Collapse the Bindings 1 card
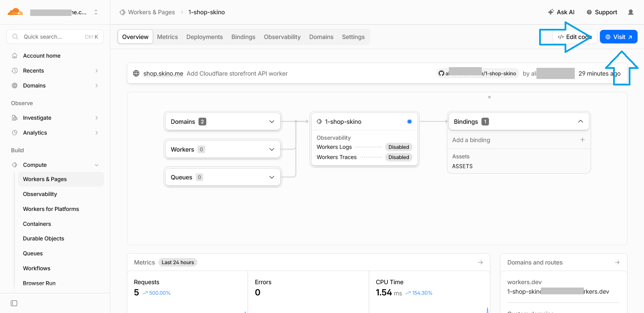The image size is (644, 313). click(x=519, y=121)
